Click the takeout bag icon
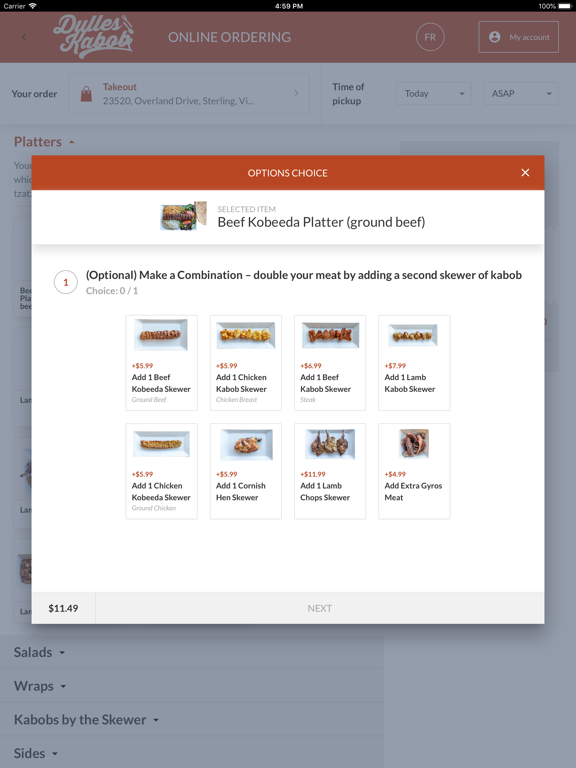Image resolution: width=576 pixels, height=768 pixels. pos(86,94)
